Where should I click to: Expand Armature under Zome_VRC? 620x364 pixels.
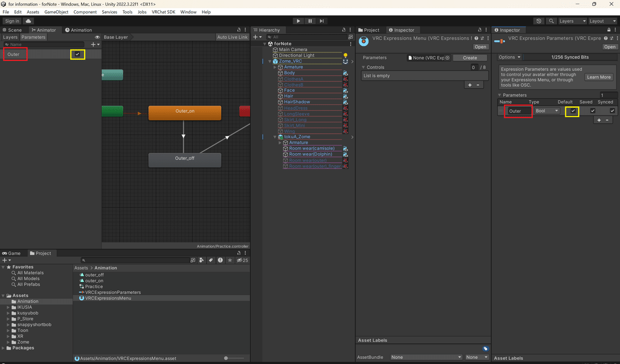point(274,67)
